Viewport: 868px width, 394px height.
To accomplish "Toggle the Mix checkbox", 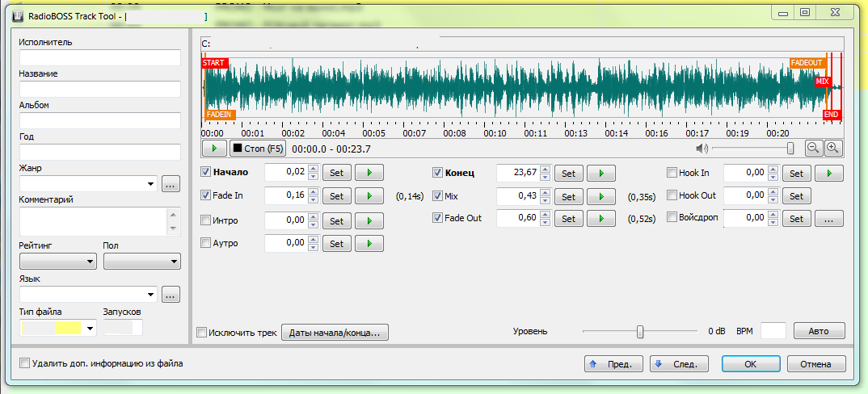I will pos(437,196).
